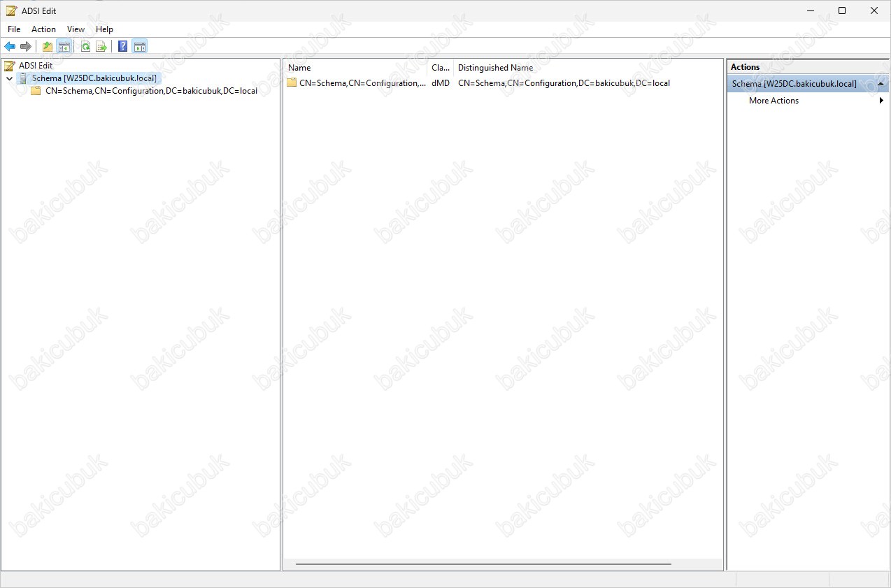This screenshot has width=891, height=588.
Task: Sort by the Class column header
Action: [x=441, y=68]
